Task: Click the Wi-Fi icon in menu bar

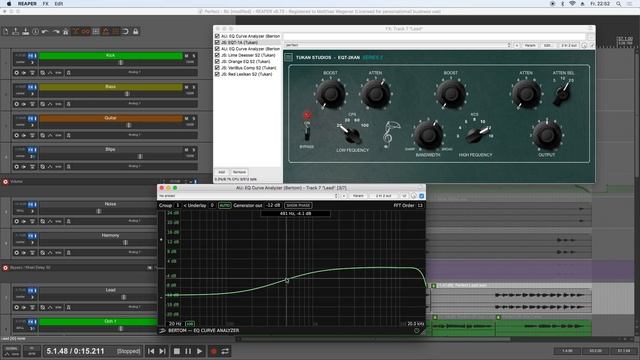Action: 572,4
